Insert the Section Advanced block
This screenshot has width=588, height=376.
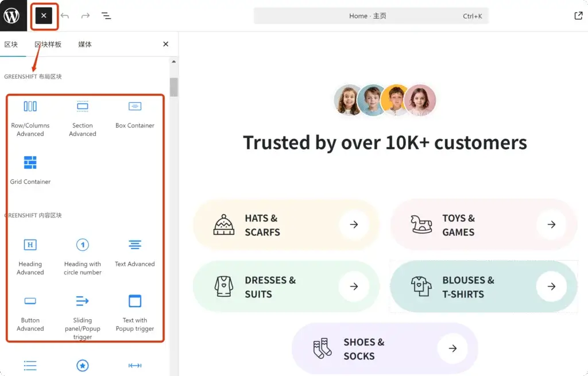pos(83,118)
